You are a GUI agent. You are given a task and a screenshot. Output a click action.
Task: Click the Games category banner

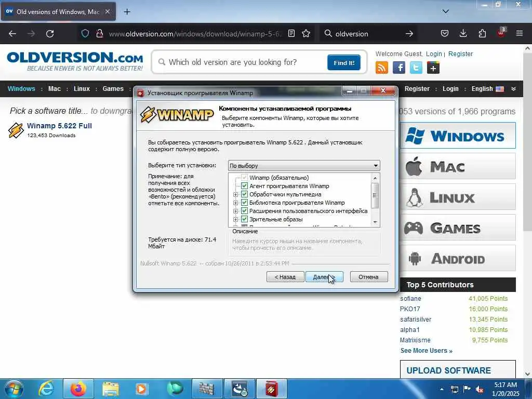point(458,228)
